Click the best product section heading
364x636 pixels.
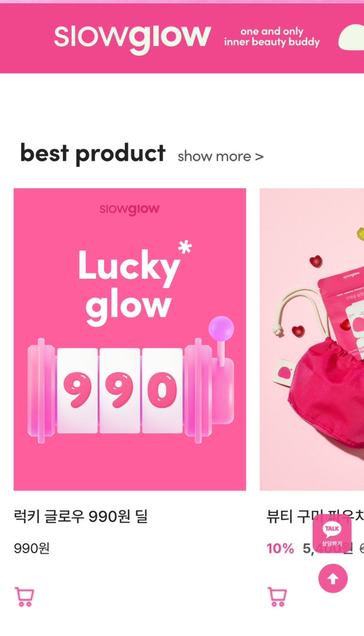(x=93, y=153)
